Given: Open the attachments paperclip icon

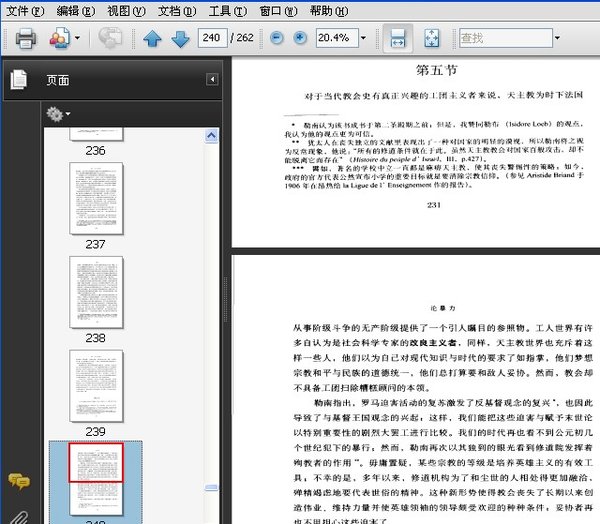Looking at the screenshot, I should pos(18,517).
